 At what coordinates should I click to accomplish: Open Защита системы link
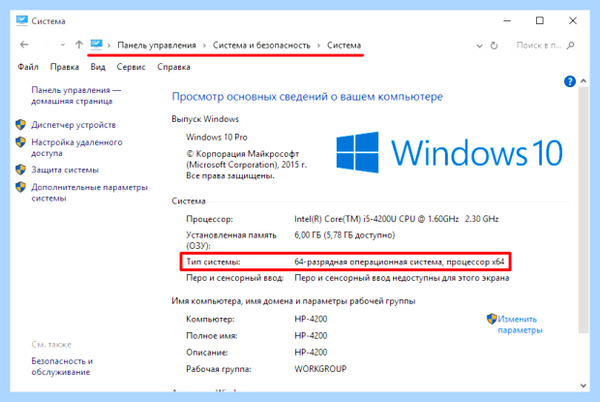click(x=65, y=170)
